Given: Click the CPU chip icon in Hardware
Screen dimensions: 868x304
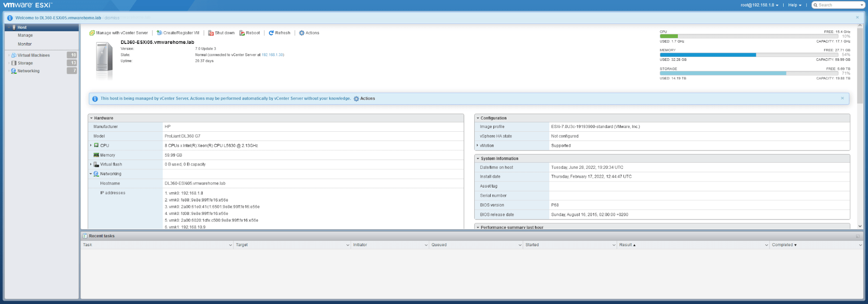Looking at the screenshot, I should tap(96, 145).
